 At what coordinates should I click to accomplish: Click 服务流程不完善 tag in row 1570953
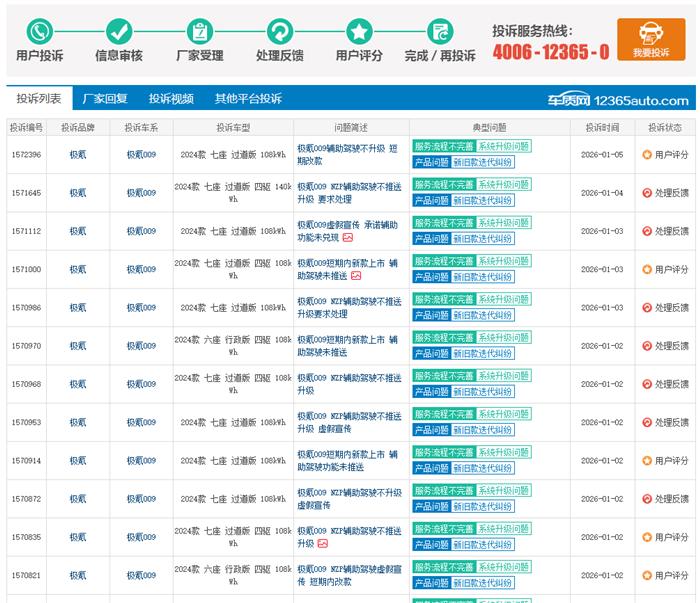pyautogui.click(x=443, y=415)
